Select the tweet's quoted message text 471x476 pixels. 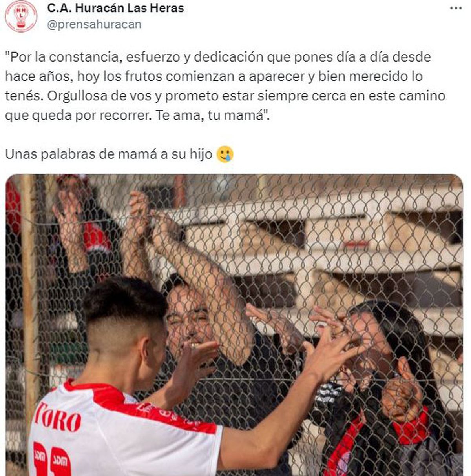[225, 86]
